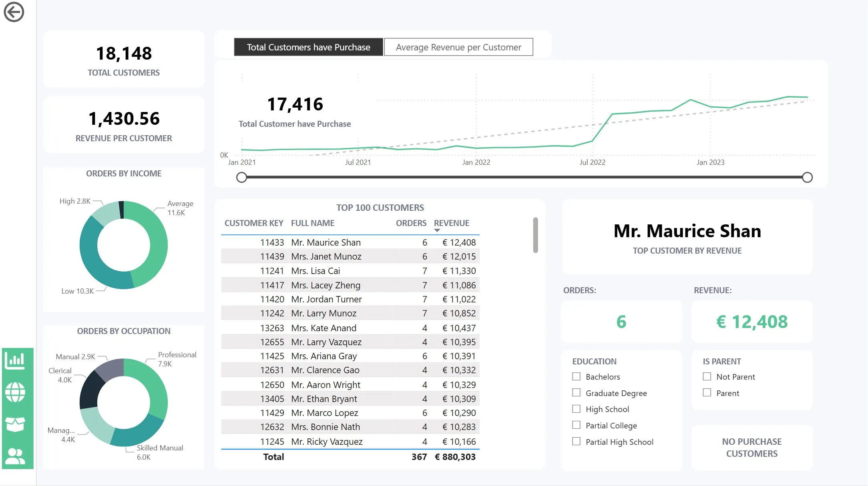Check the Bachelors education checkbox

(576, 376)
